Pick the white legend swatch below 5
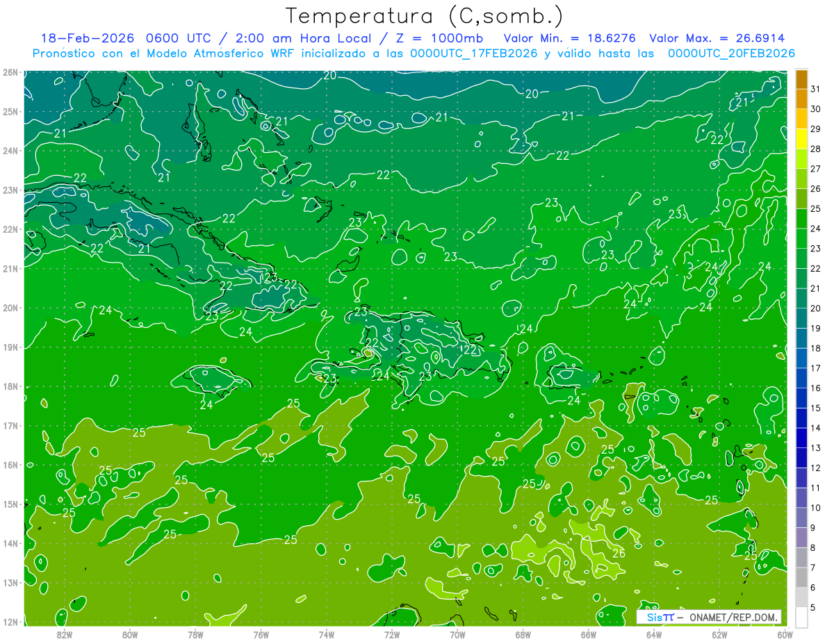 point(801,617)
